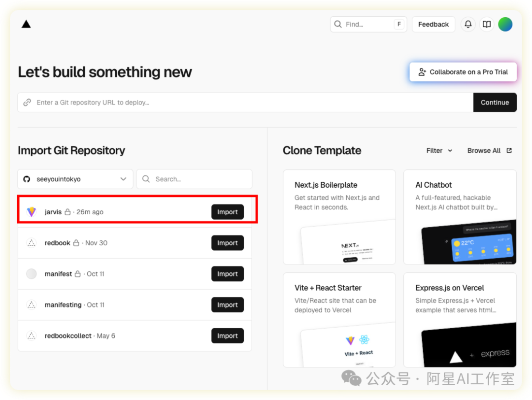Import the jarvis repository
Viewport: 532px width, 400px height.
click(x=227, y=212)
